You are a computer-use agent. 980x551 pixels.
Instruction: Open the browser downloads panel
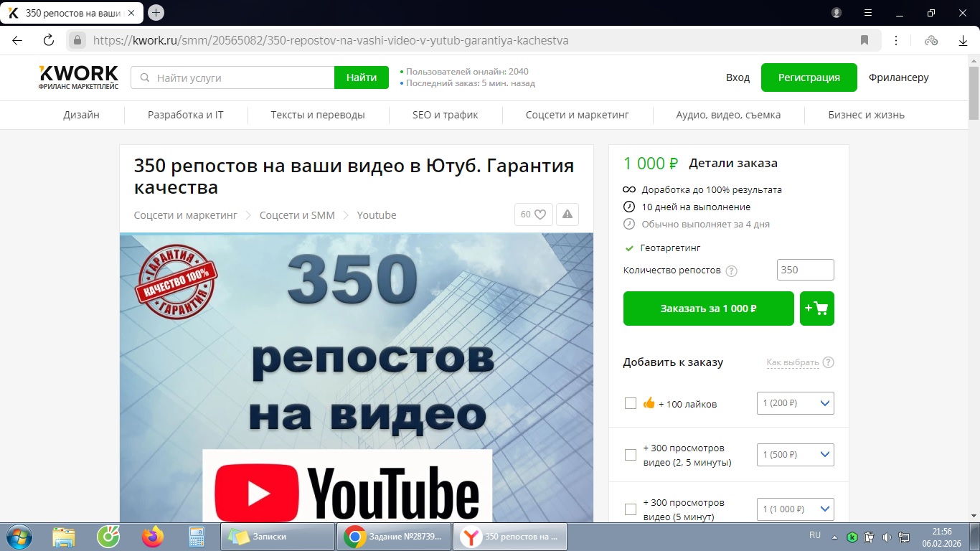(x=963, y=40)
